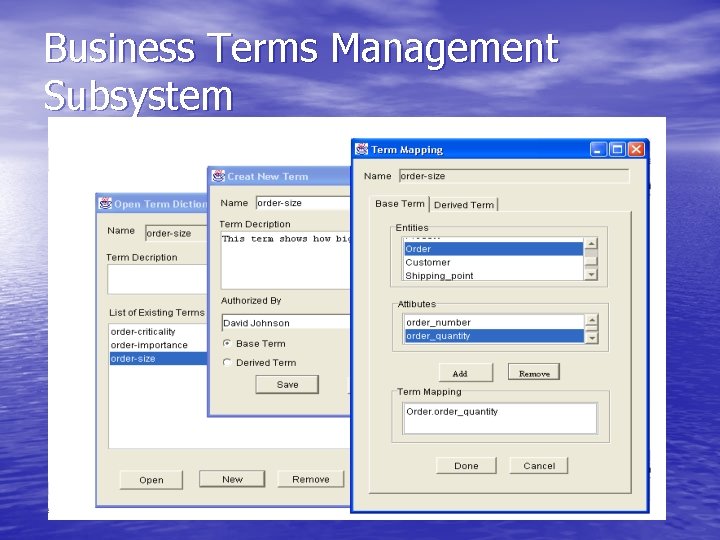Image resolution: width=720 pixels, height=540 pixels.
Task: Click the Name field in Term Mapping window
Action: 514,176
